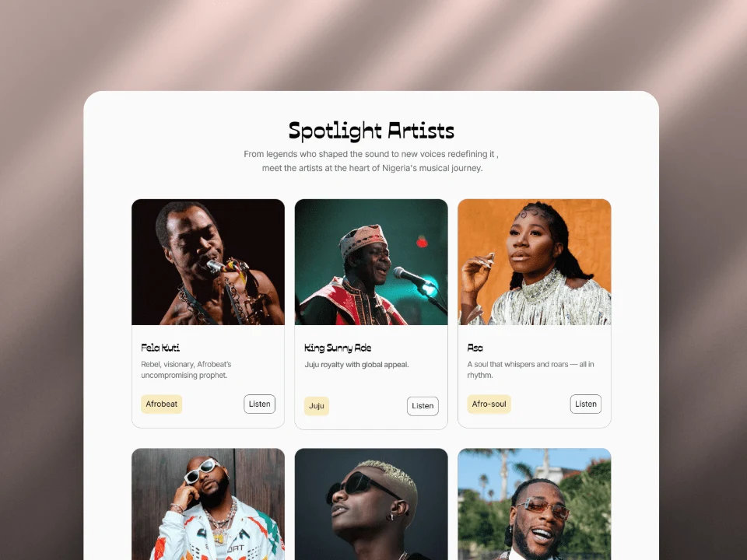This screenshot has height=560, width=747.
Task: Open photo of artist with blonde hair
Action: (x=371, y=504)
